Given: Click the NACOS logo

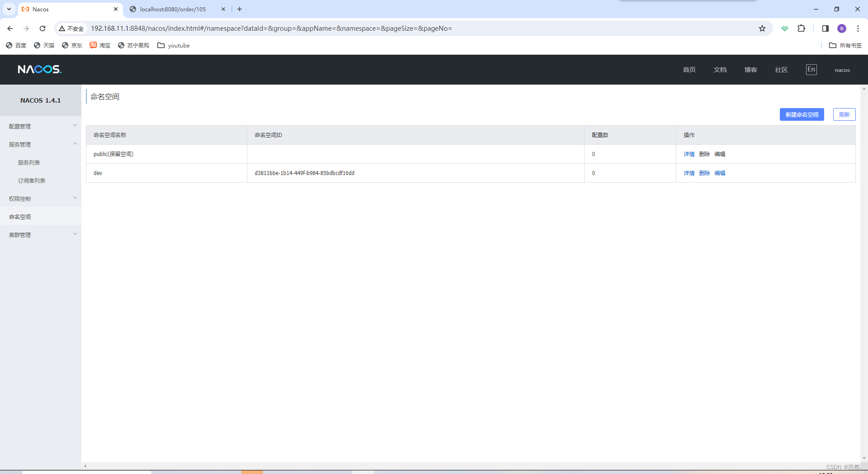Looking at the screenshot, I should (40, 69).
